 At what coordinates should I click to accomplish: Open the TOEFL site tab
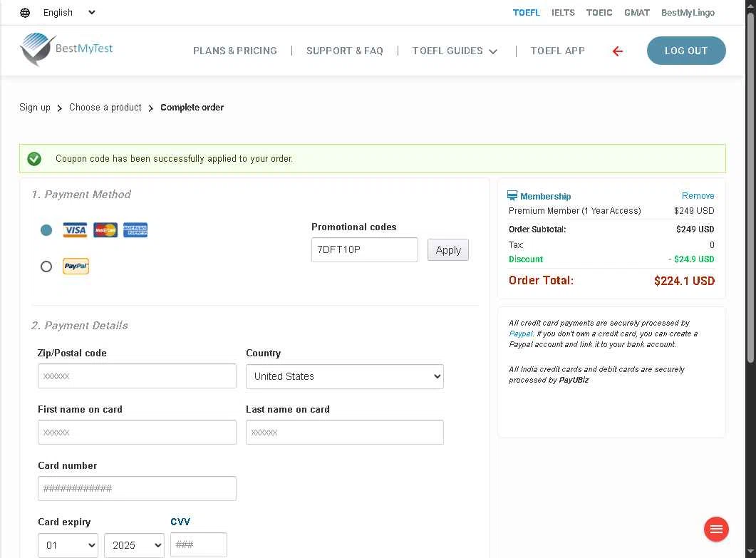(x=526, y=13)
